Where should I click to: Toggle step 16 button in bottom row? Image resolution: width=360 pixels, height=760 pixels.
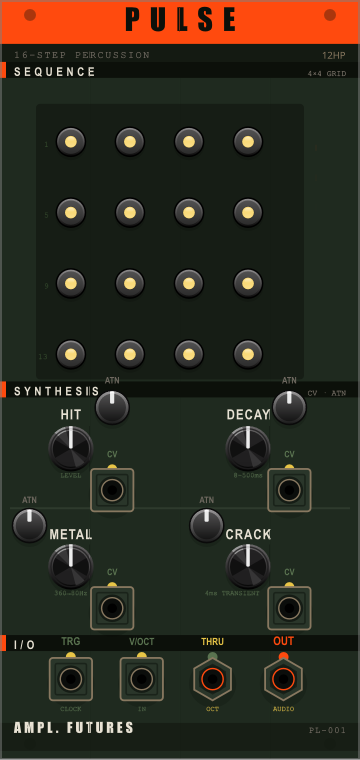tap(248, 354)
